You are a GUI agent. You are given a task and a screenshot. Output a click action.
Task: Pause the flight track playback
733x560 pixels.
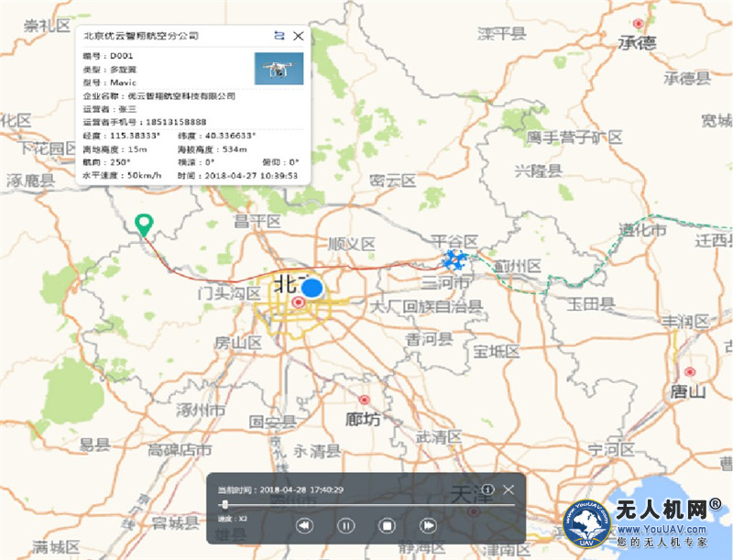[346, 525]
